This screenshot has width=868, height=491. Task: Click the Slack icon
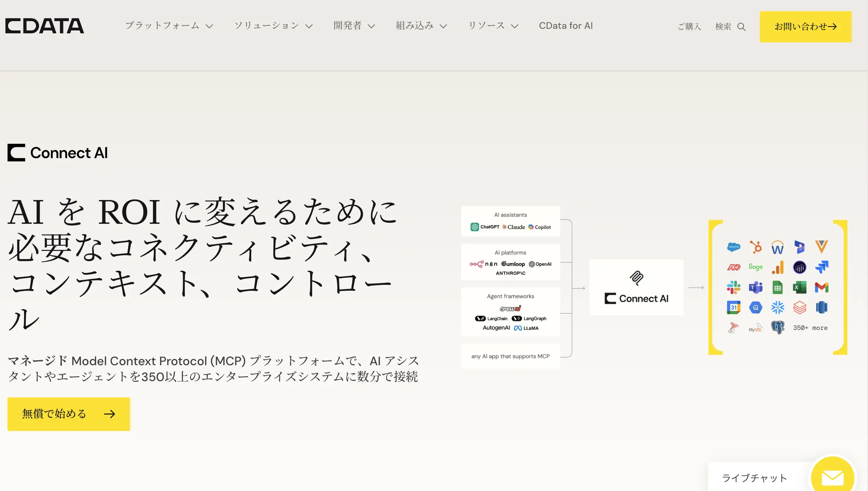pos(734,288)
